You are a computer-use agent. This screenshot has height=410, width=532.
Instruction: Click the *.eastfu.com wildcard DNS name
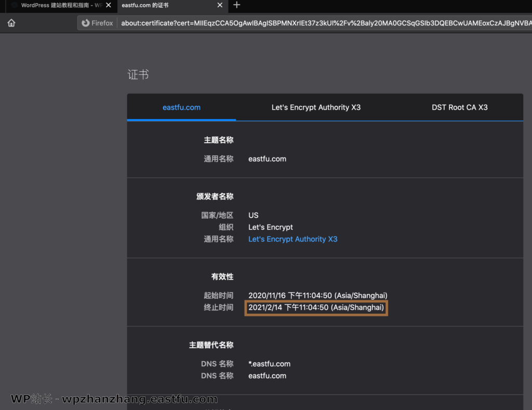[269, 364]
